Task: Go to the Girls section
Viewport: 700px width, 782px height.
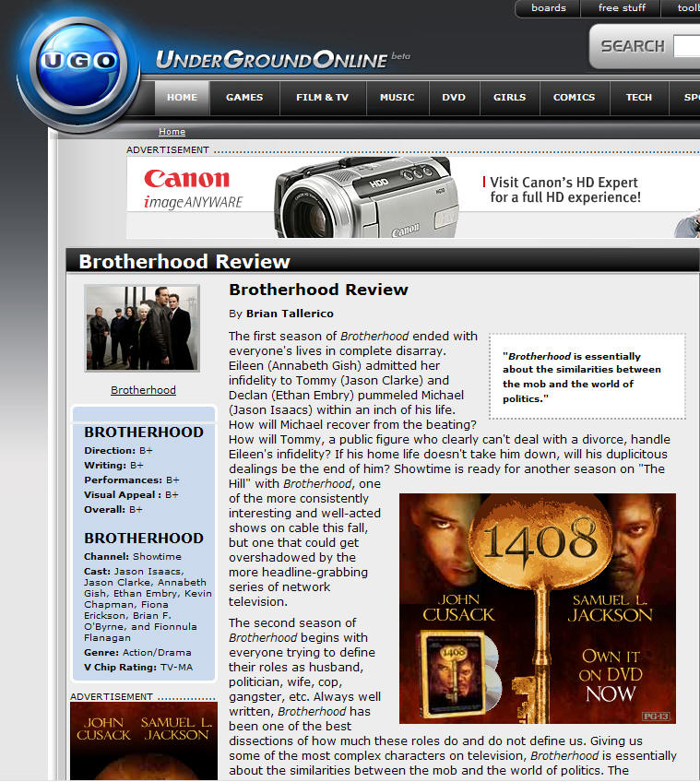Action: pyautogui.click(x=509, y=97)
